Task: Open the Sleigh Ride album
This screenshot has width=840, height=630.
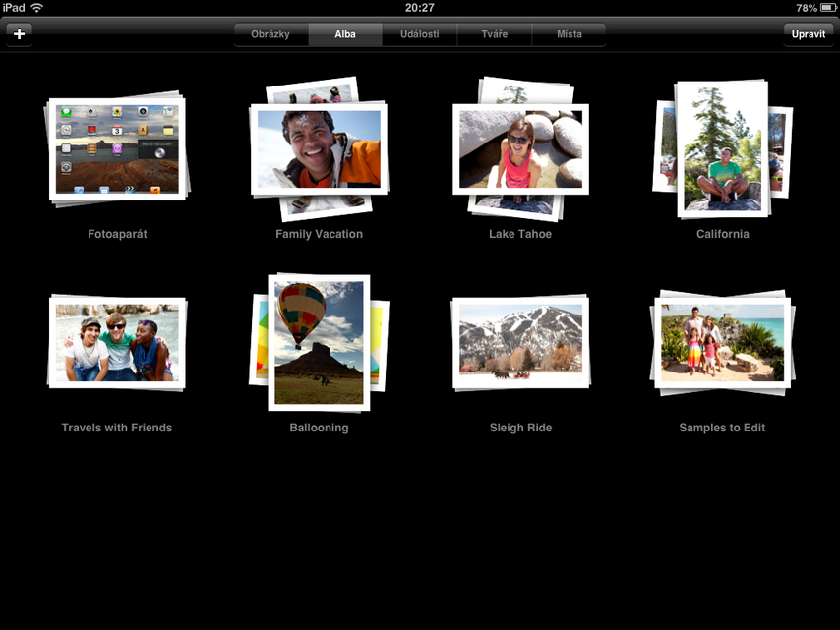Action: [x=520, y=342]
